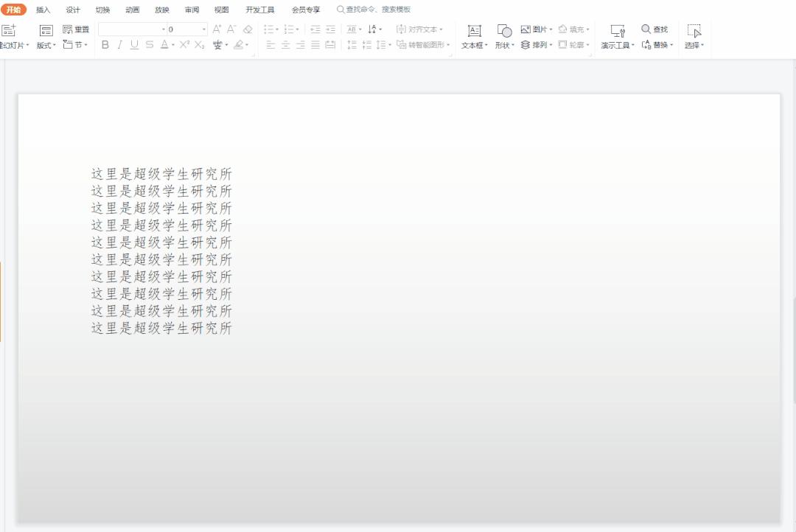796x532 pixels.
Task: Open the 替换 replace dropdown
Action: click(x=657, y=45)
